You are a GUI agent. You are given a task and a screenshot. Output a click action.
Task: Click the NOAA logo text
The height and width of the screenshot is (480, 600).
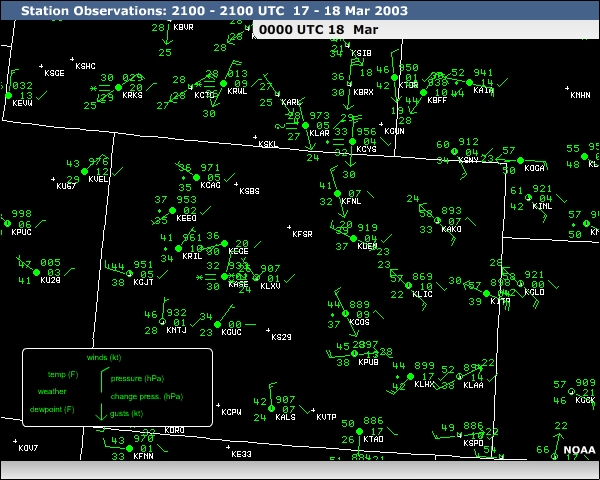tap(579, 450)
